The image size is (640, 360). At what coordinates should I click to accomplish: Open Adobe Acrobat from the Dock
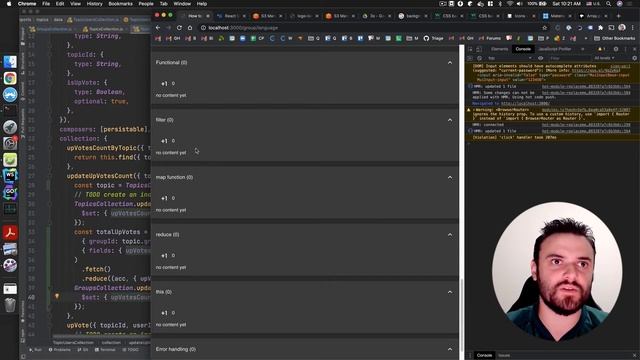(x=10, y=233)
